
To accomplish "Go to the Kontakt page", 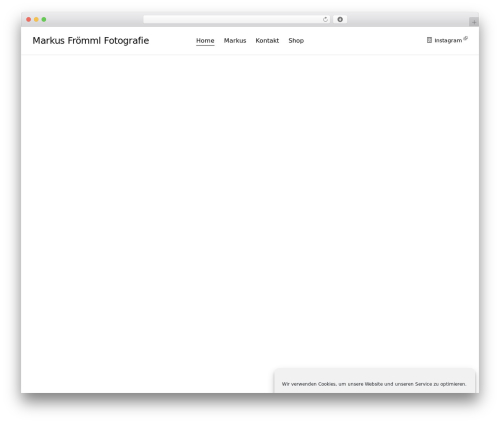I will pyautogui.click(x=267, y=41).
